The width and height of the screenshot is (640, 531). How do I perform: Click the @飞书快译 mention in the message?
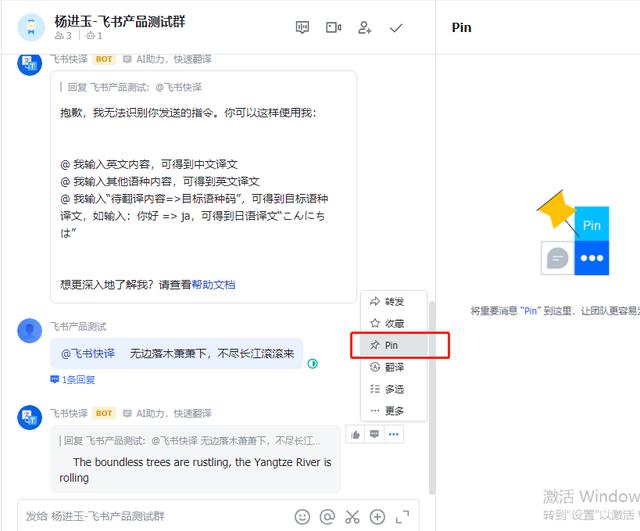88,353
